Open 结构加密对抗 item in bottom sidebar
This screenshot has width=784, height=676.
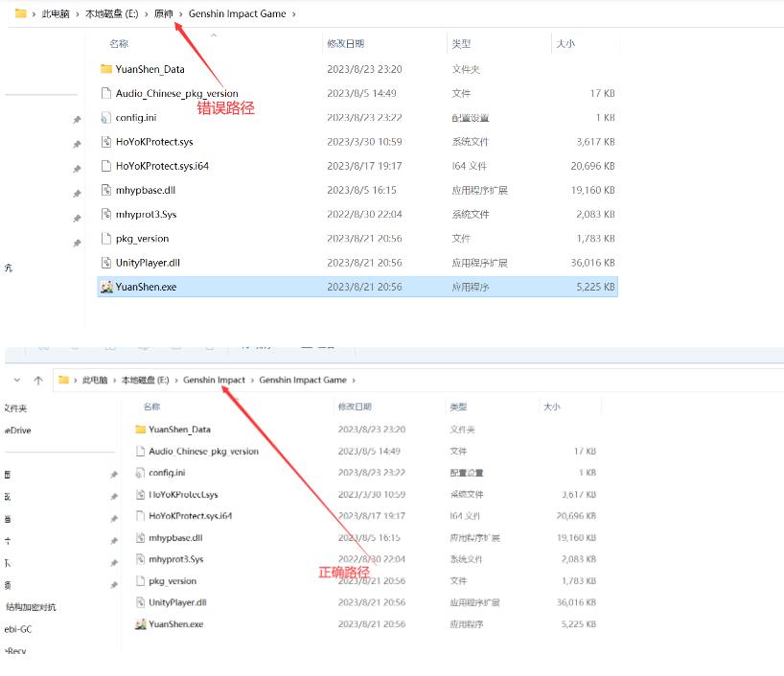(31, 607)
